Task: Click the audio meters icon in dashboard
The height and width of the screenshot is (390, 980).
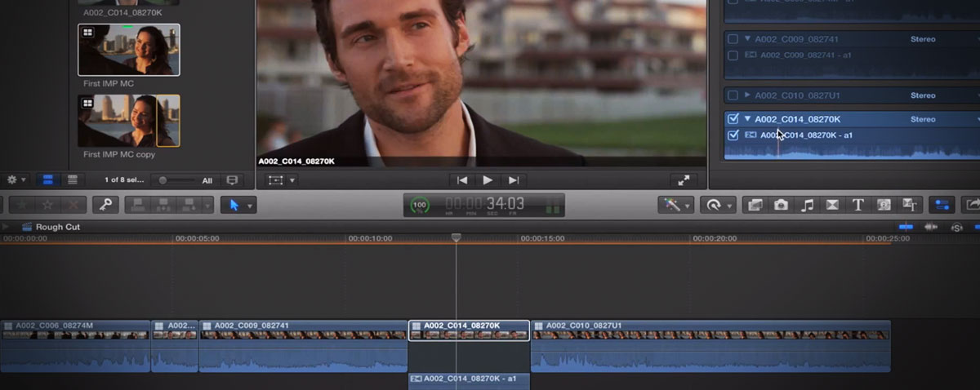Action: click(552, 205)
